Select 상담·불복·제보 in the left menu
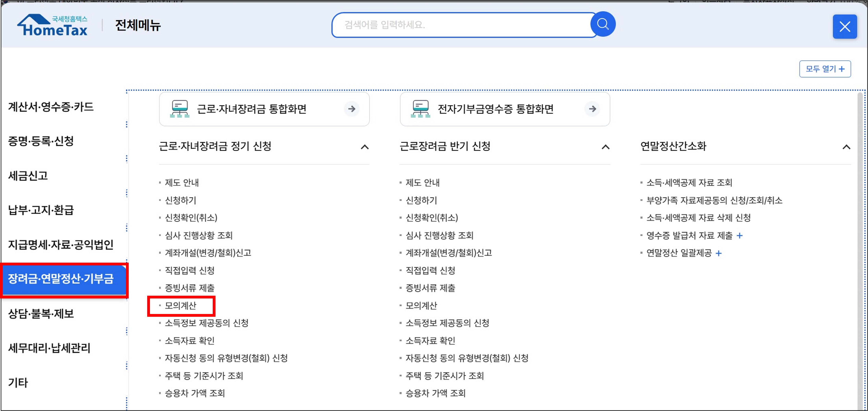The width and height of the screenshot is (868, 411). coord(41,314)
